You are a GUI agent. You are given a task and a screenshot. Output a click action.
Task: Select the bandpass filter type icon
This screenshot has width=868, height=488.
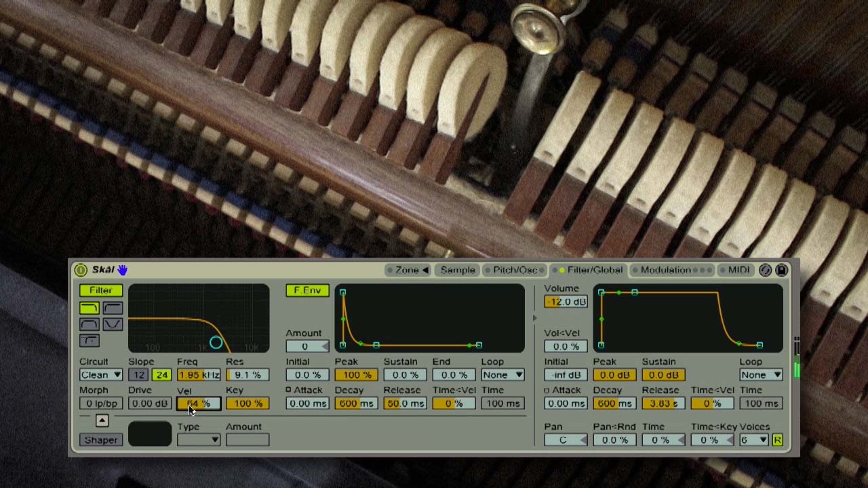click(89, 323)
